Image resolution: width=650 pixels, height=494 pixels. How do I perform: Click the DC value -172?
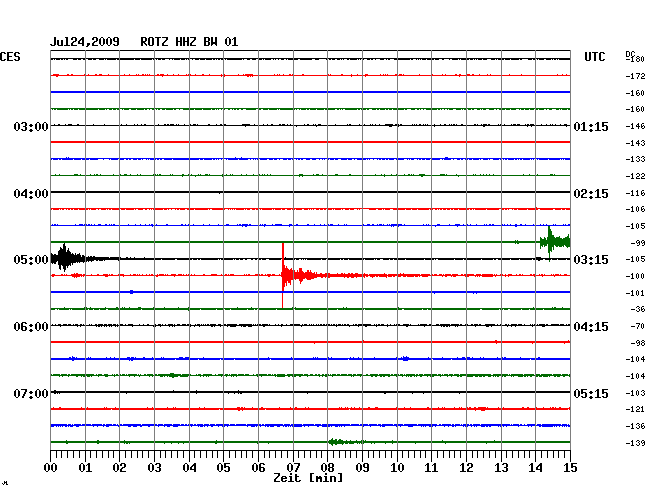tap(635, 76)
